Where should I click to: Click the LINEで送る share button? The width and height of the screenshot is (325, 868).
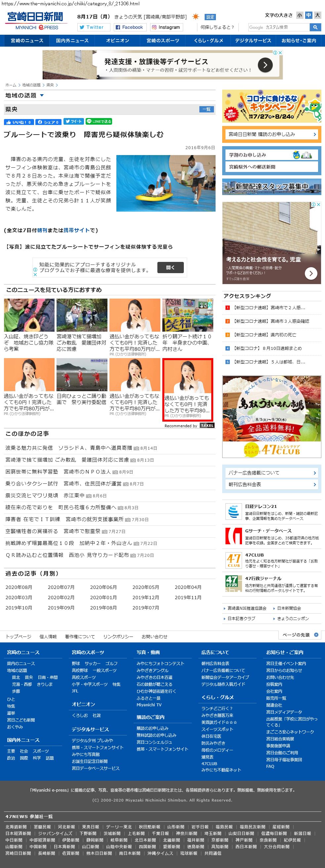(99, 122)
